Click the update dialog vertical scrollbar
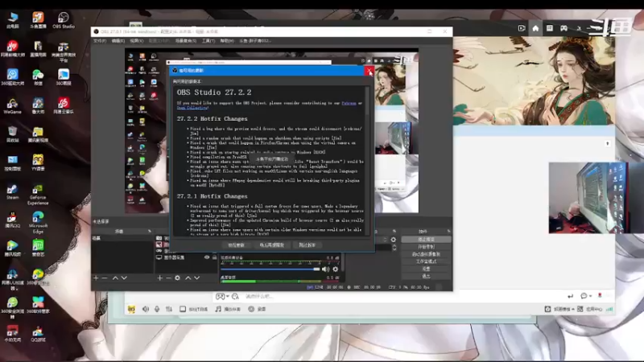The width and height of the screenshot is (644, 362). pos(367,161)
